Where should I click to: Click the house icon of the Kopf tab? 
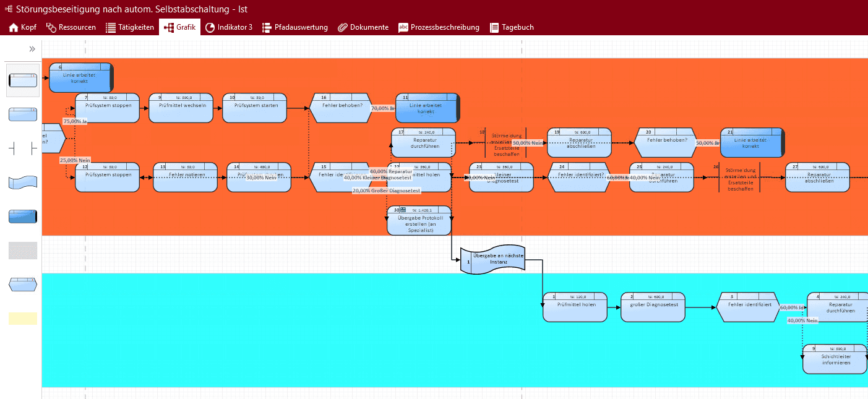click(13, 27)
